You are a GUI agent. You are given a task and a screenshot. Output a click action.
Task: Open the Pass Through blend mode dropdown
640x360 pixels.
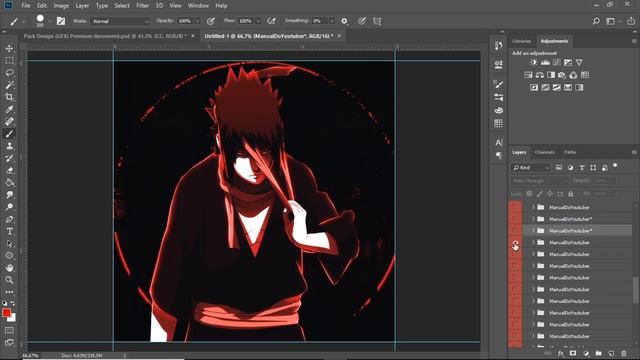(539, 180)
